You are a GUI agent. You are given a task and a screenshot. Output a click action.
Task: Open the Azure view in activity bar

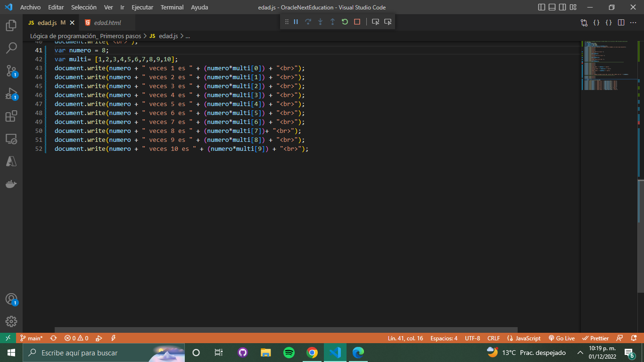11,161
